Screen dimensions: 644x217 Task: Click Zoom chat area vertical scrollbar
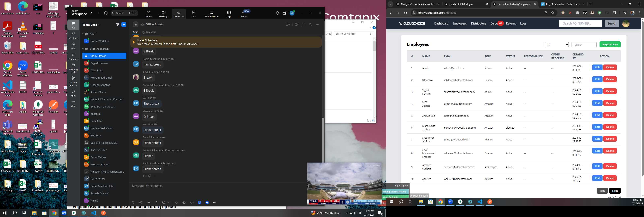point(323,140)
